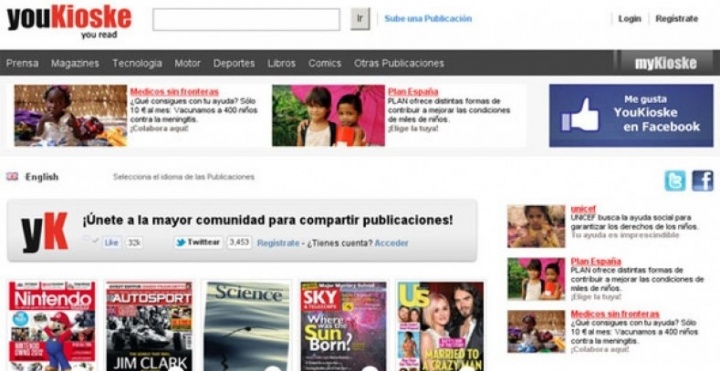Go to myKioske tab
Screen dimensions: 720x371
(x=666, y=63)
